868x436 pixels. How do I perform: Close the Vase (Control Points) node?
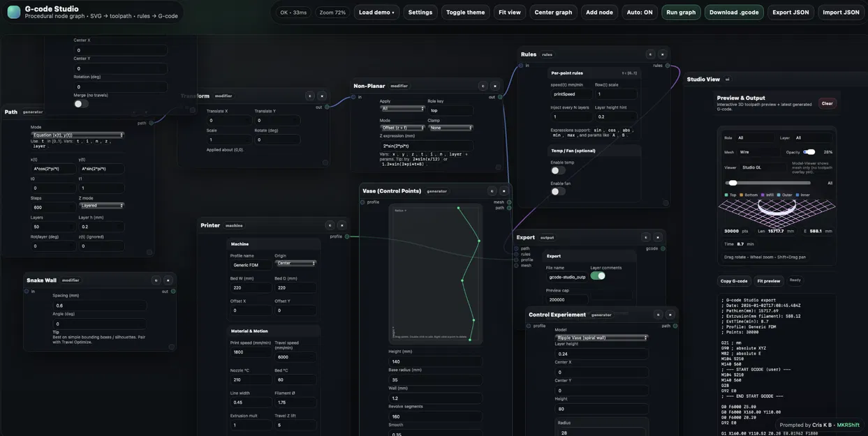click(502, 189)
